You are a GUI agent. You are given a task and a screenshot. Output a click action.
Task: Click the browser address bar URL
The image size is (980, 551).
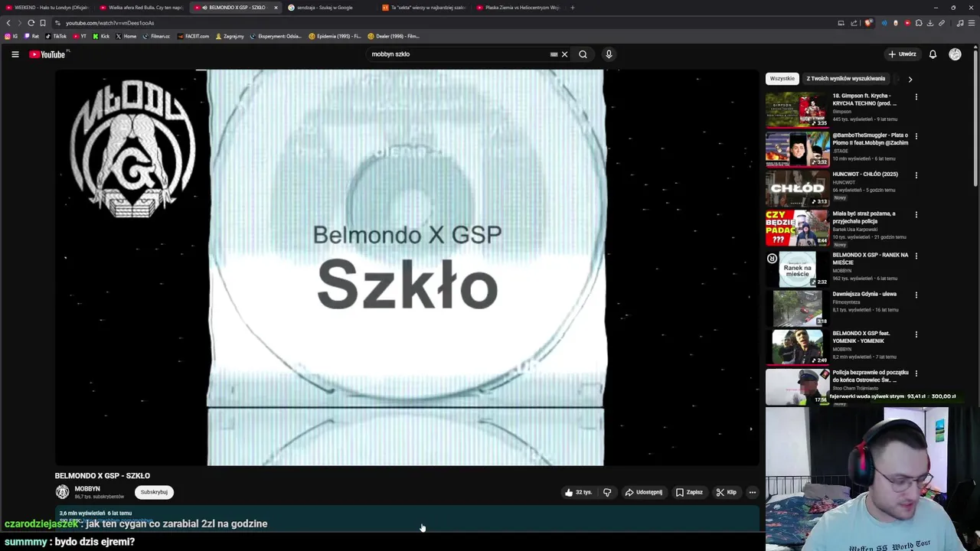coord(109,23)
